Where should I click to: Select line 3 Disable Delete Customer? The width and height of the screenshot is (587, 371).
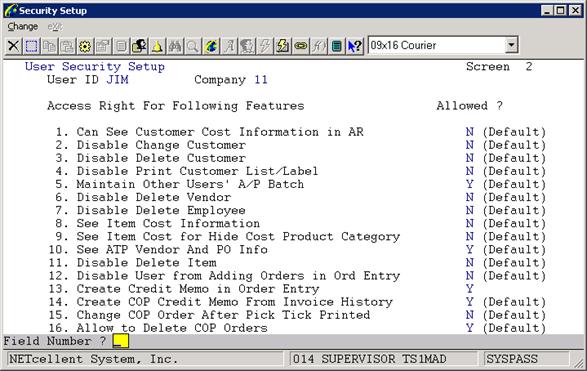[x=150, y=158]
